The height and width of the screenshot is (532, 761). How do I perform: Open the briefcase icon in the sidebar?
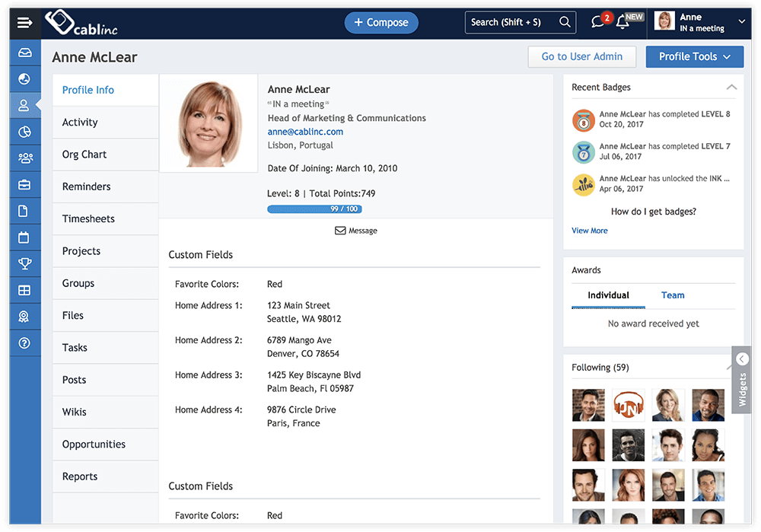coord(24,185)
